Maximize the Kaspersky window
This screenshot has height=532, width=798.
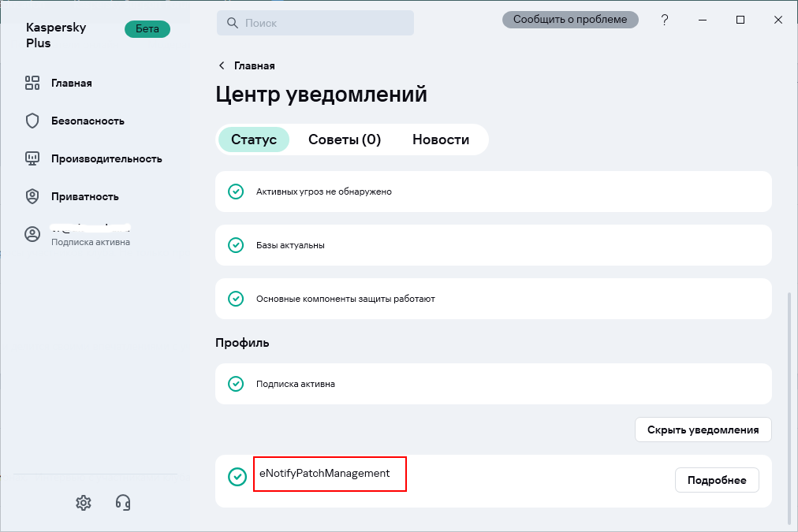coord(740,20)
